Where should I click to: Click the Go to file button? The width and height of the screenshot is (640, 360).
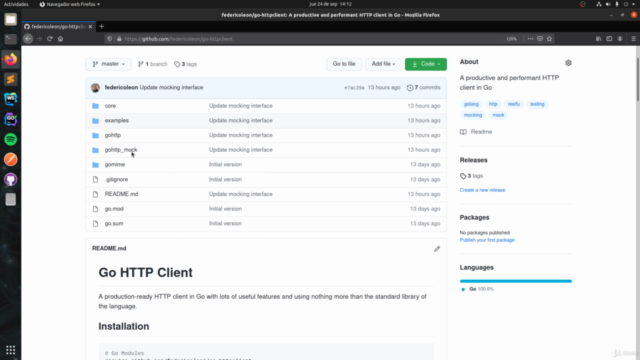(x=344, y=64)
